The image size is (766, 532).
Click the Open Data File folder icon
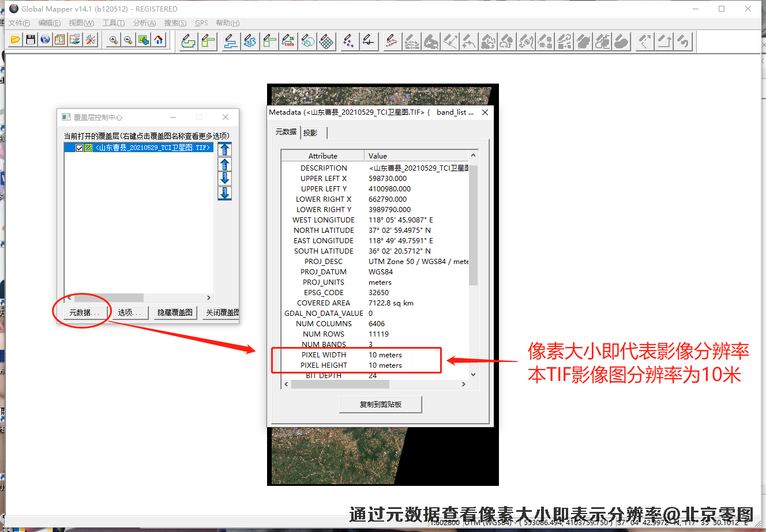(x=16, y=40)
